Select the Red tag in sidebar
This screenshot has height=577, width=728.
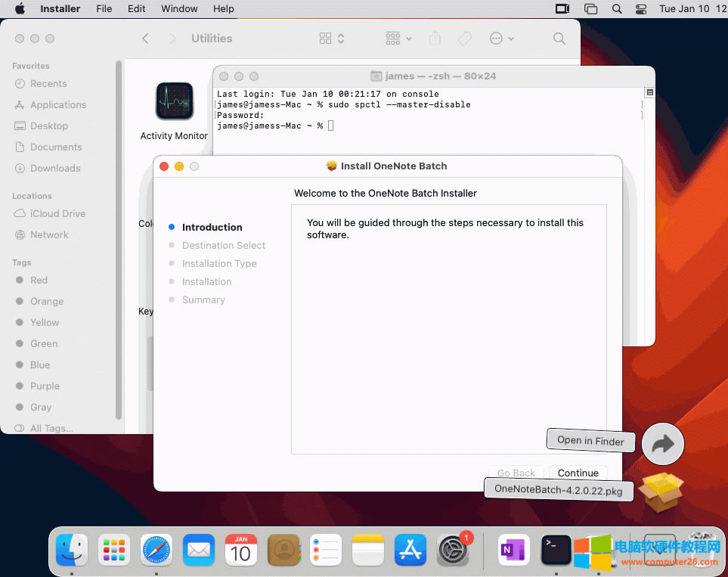[39, 280]
